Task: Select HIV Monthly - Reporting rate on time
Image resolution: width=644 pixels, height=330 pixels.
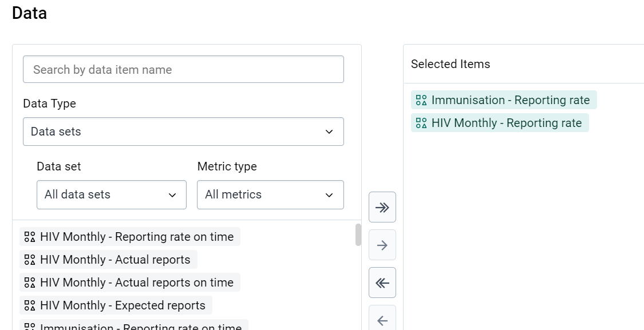Action: point(130,237)
